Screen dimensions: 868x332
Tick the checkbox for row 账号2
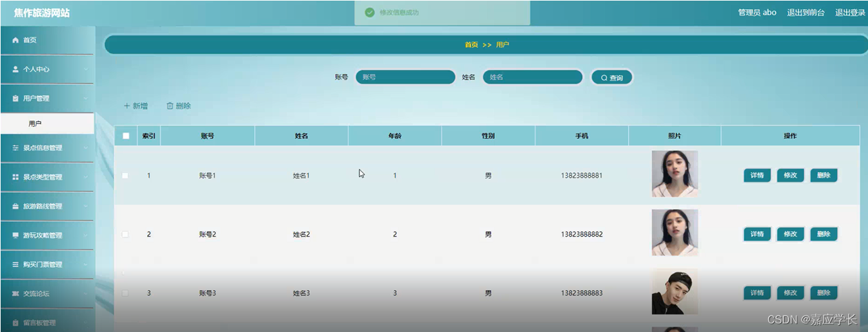126,234
